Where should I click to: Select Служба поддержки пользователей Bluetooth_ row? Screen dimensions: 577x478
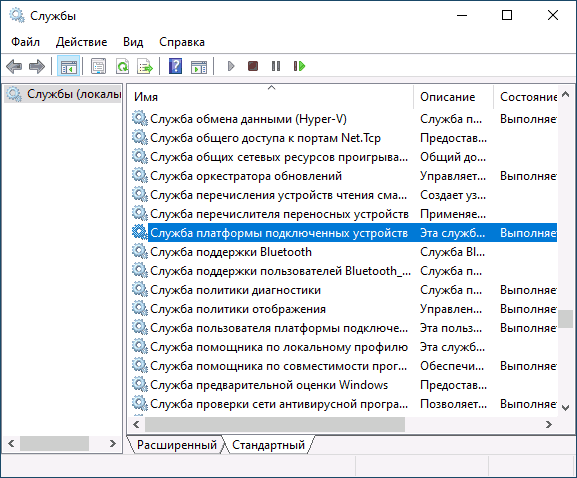344,271
